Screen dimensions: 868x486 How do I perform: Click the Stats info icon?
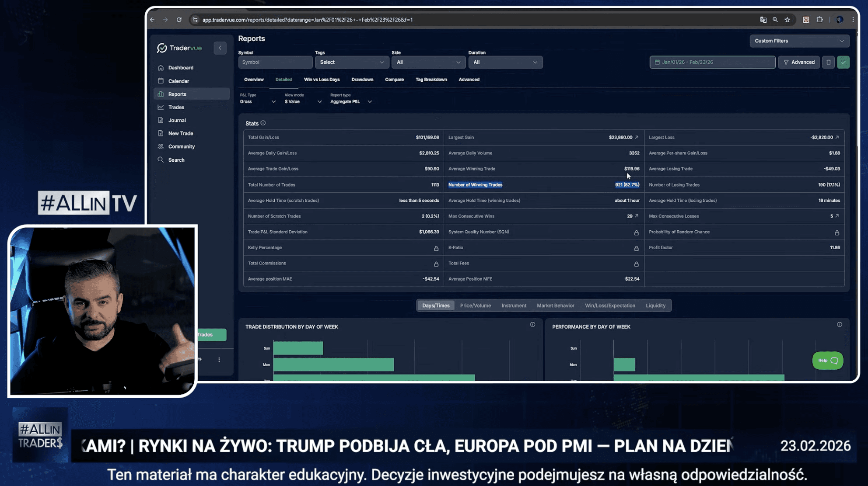(263, 123)
